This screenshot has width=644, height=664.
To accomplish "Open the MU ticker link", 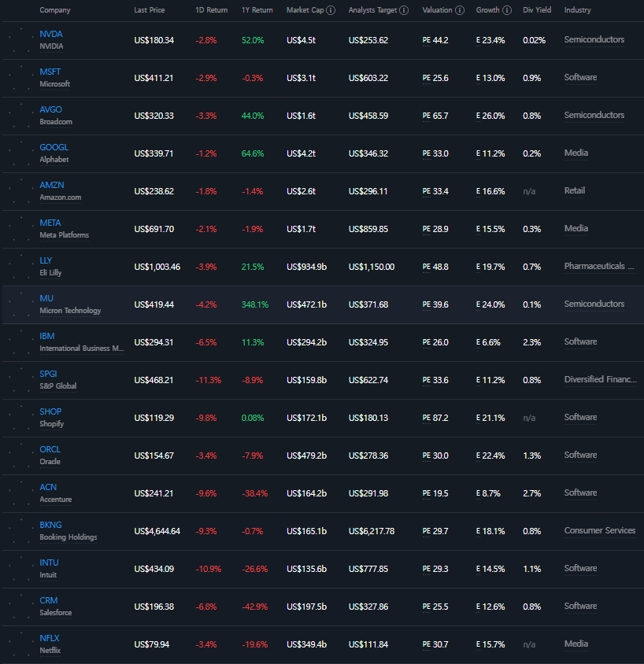I will pos(46,298).
